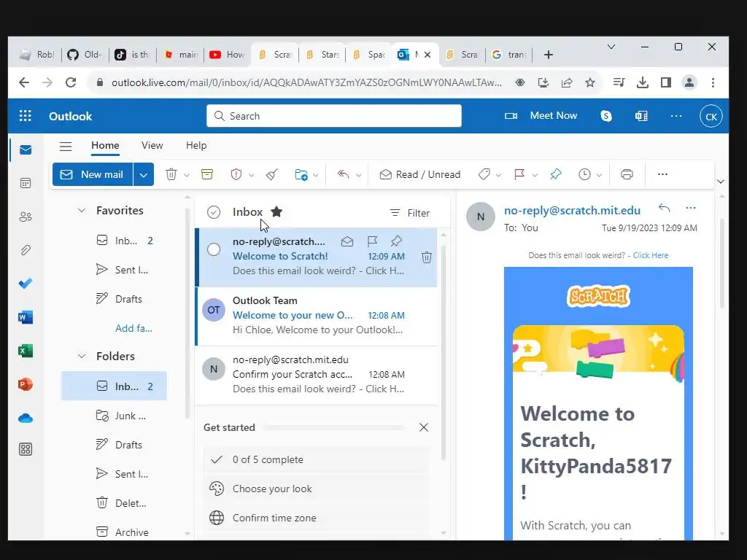Open the Archive folder
747x560 pixels.
(115, 532)
